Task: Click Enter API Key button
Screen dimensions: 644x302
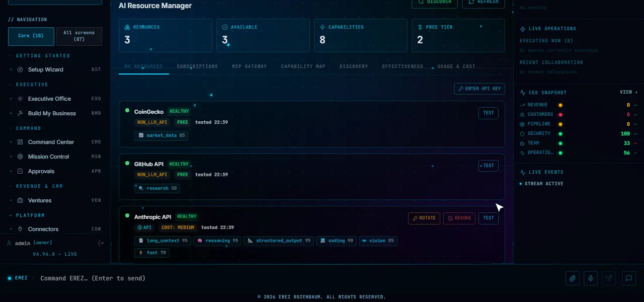Action: click(x=479, y=89)
